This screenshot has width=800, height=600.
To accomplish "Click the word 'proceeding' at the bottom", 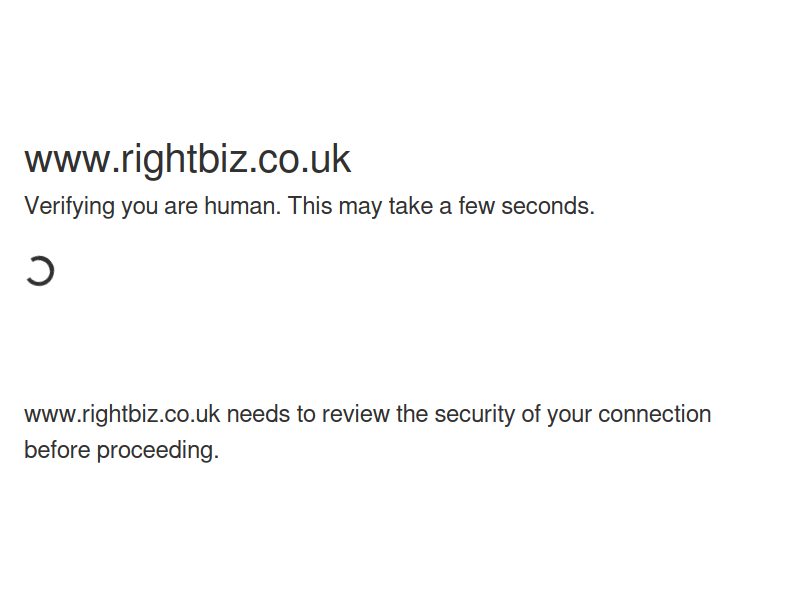I will [x=158, y=450].
